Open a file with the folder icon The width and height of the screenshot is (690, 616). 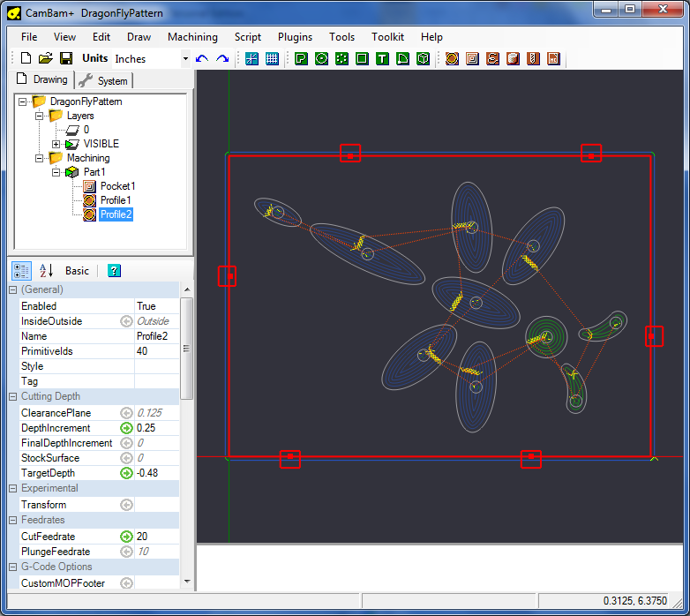(46, 58)
